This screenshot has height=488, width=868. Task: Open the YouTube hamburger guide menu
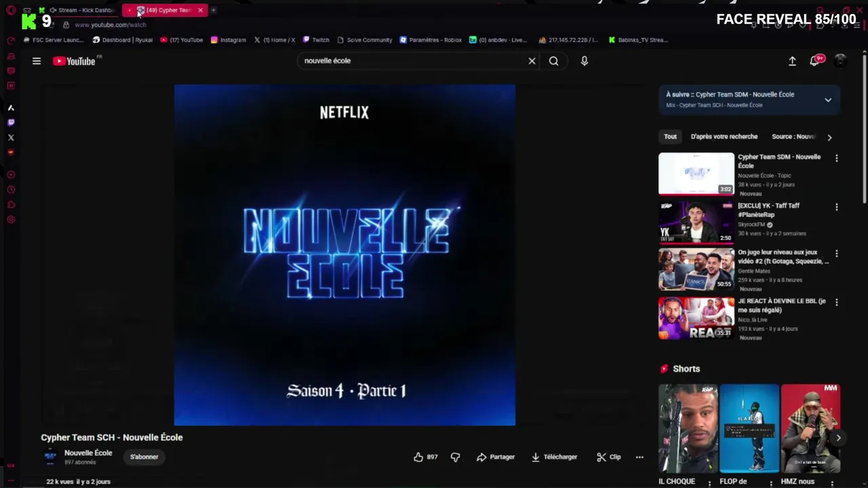click(37, 61)
